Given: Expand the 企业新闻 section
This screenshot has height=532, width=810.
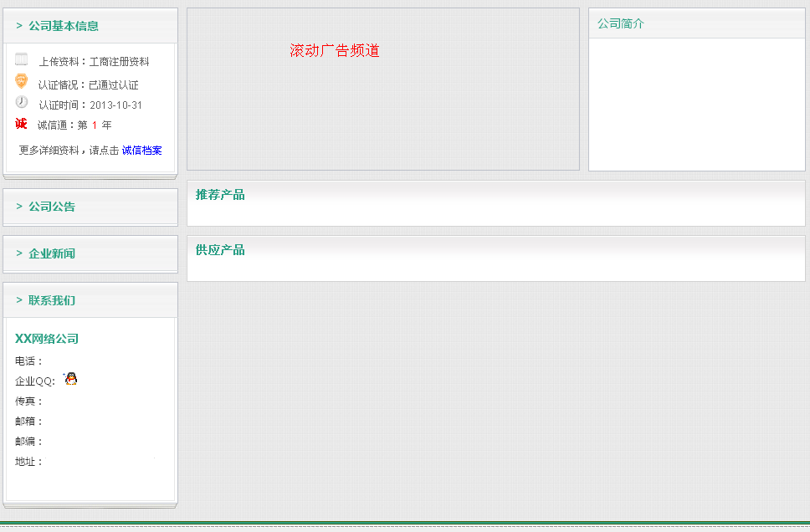Looking at the screenshot, I should point(51,253).
